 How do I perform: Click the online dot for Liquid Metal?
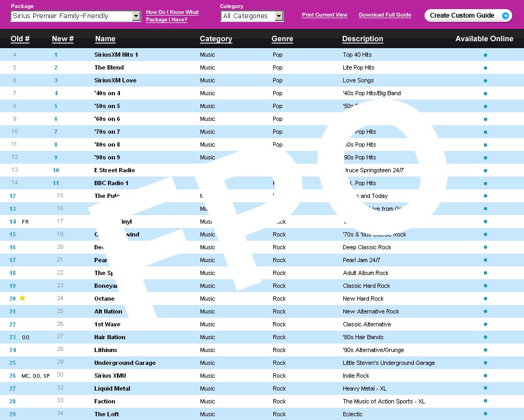486,388
